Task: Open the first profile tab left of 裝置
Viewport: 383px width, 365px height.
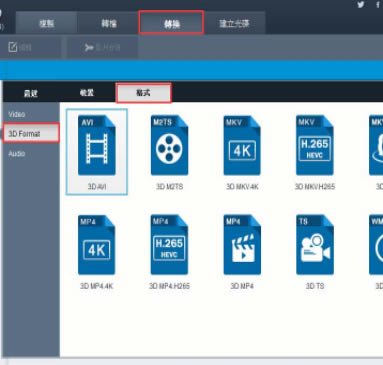Action: pyautogui.click(x=31, y=93)
